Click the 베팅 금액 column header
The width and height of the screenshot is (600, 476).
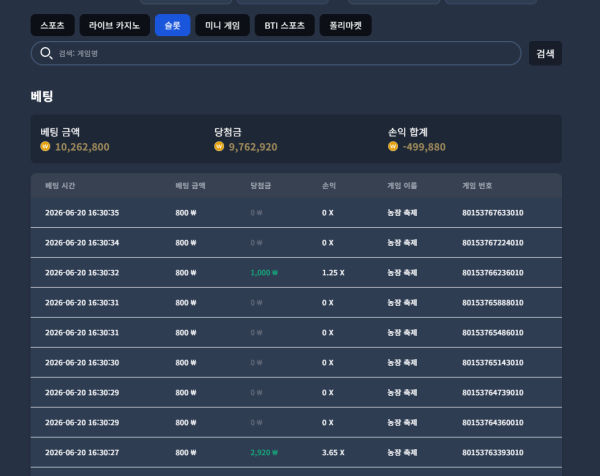190,186
